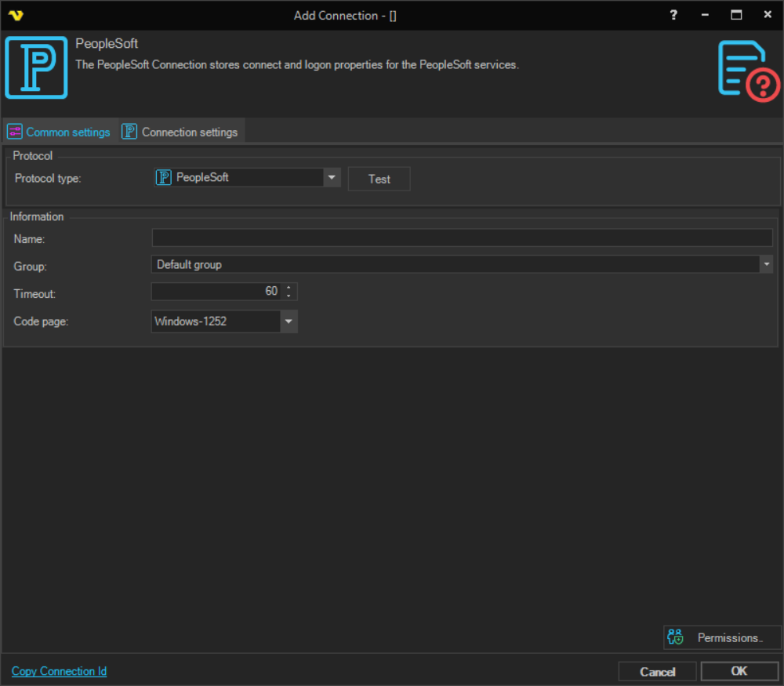This screenshot has height=686, width=784.
Task: Click the Copy Connection Id link
Action: 60,671
